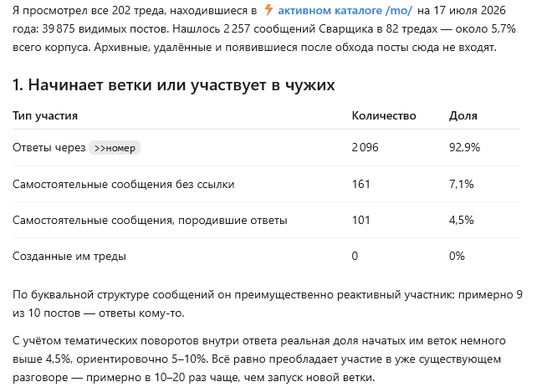
Task: Click the «>>номер» inline code chip
Action: pyautogui.click(x=115, y=148)
